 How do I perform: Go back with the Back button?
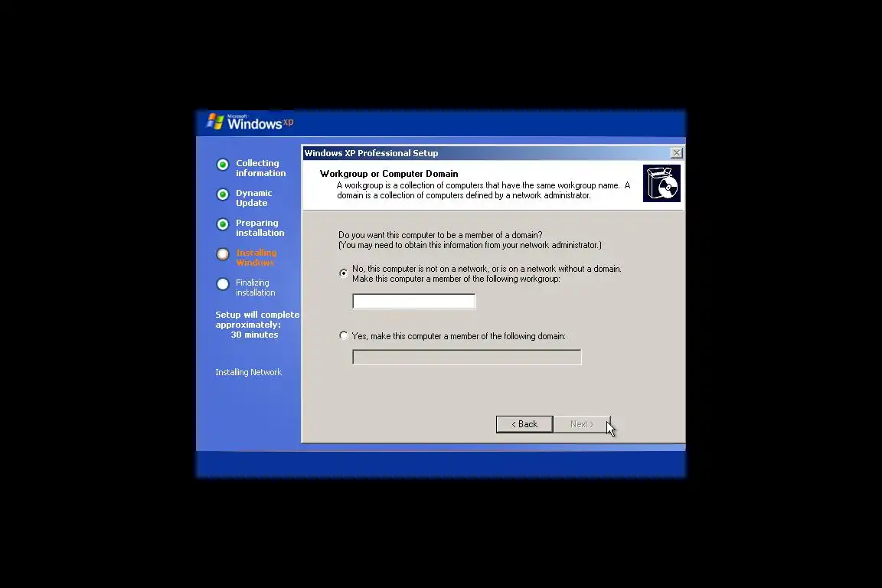(x=524, y=424)
